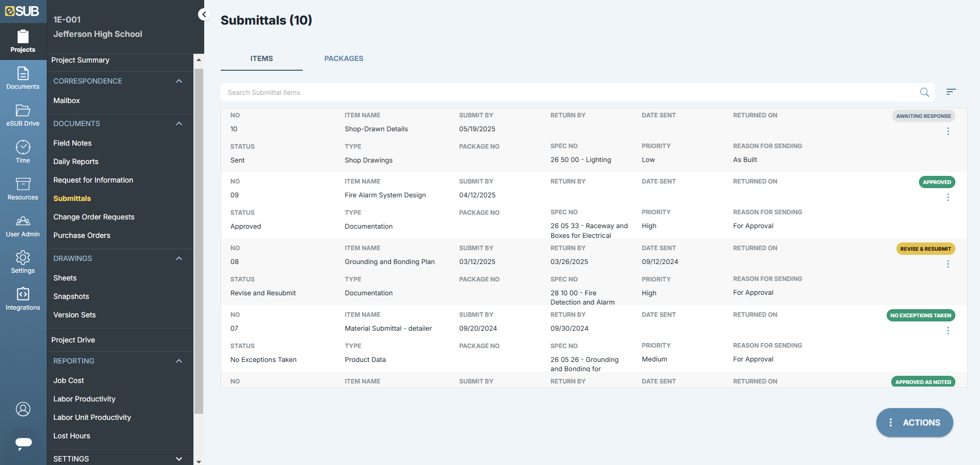Switch to the PACKAGES tab
This screenshot has width=980, height=465.
click(x=343, y=58)
